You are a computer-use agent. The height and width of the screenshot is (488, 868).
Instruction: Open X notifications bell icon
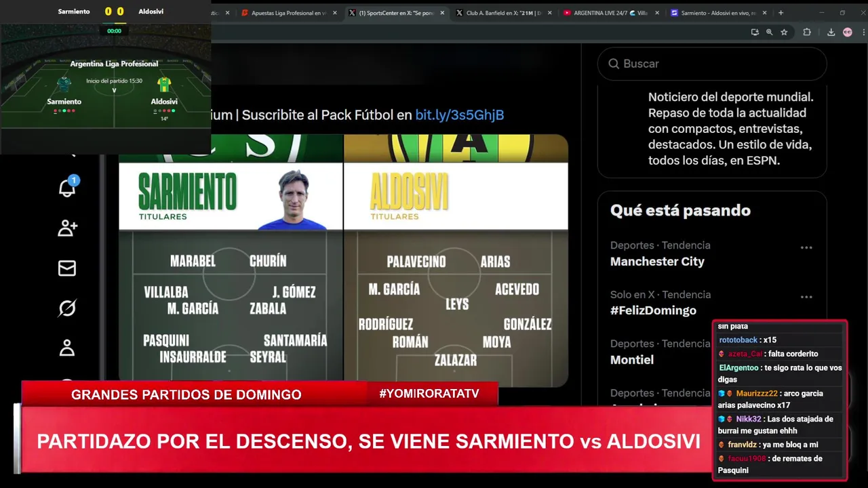67,188
